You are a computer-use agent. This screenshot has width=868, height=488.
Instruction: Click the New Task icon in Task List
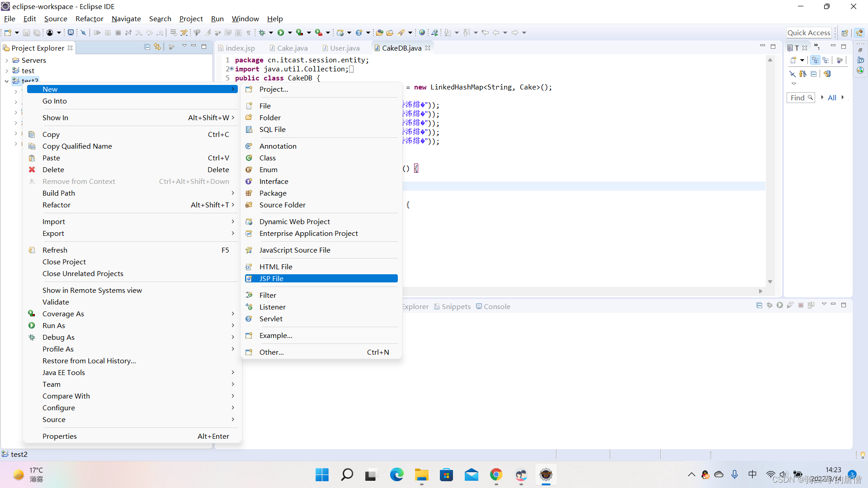793,60
